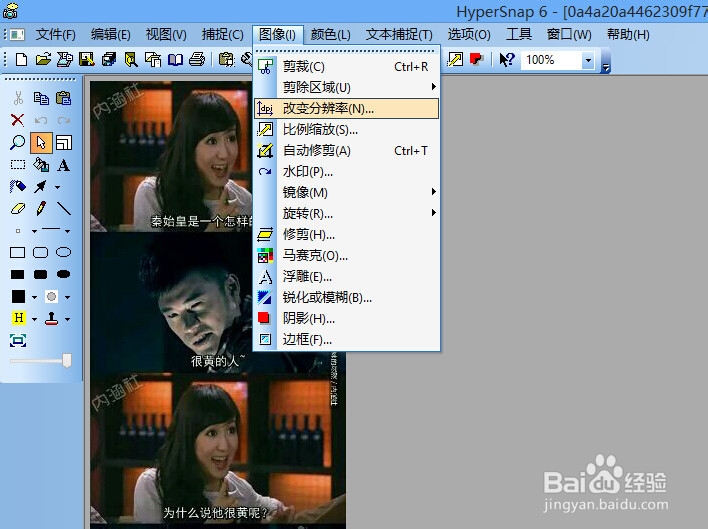
Task: Select the Pencil drawing tool
Action: pos(41,208)
